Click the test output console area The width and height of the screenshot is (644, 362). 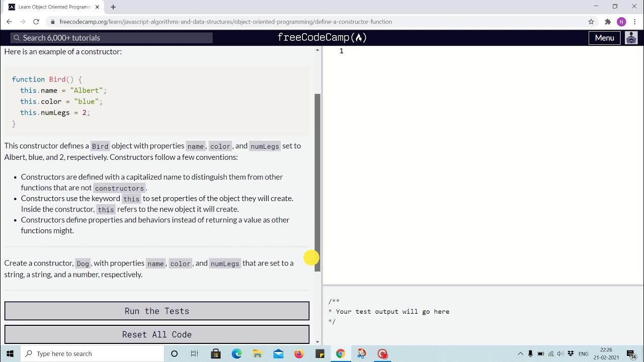click(x=483, y=316)
